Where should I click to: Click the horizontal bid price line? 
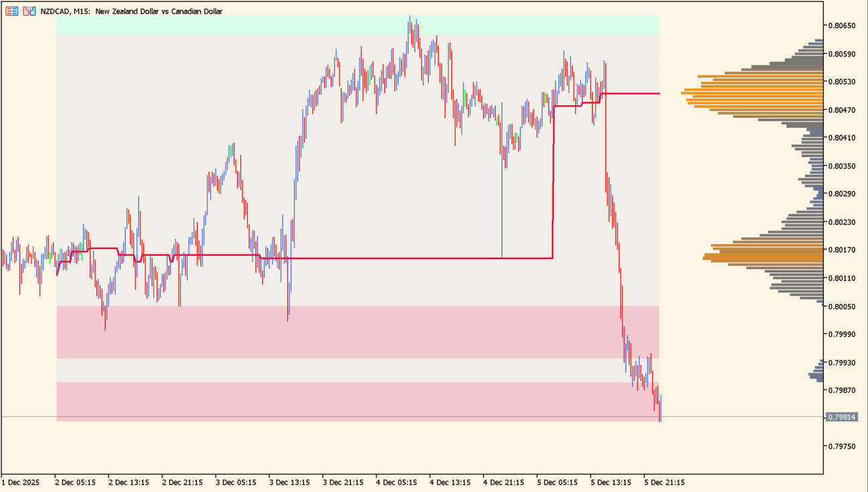point(335,417)
